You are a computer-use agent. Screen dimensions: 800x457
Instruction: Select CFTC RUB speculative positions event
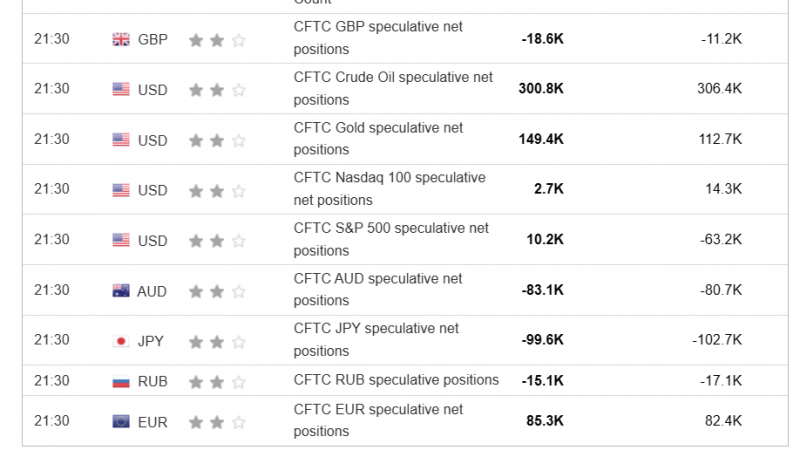[x=396, y=380]
